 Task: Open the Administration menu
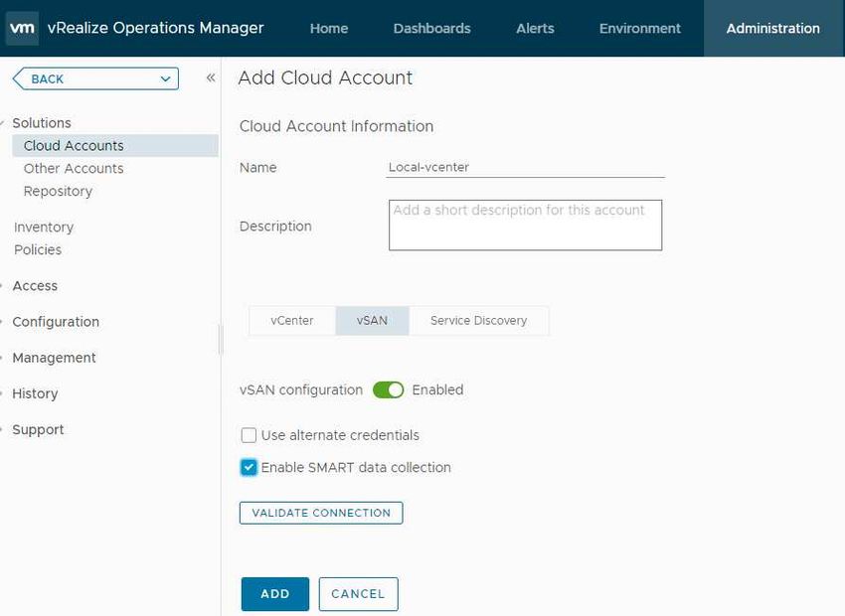(x=772, y=28)
